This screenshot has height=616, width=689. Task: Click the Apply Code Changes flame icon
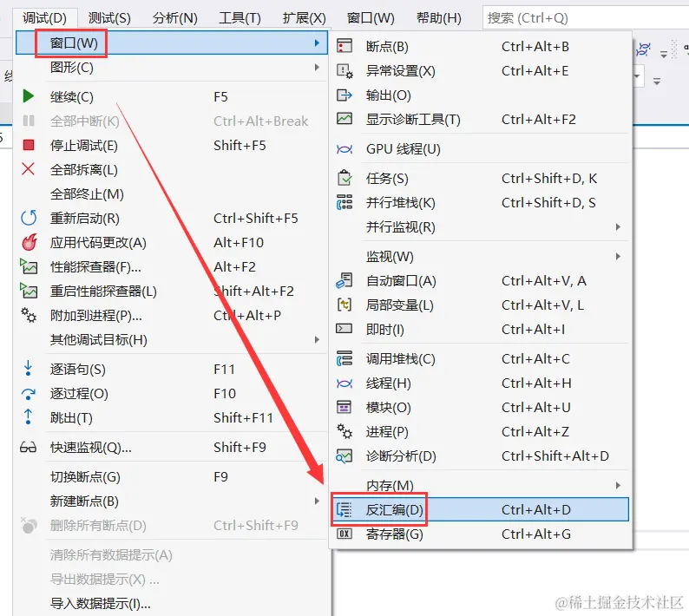coord(30,242)
